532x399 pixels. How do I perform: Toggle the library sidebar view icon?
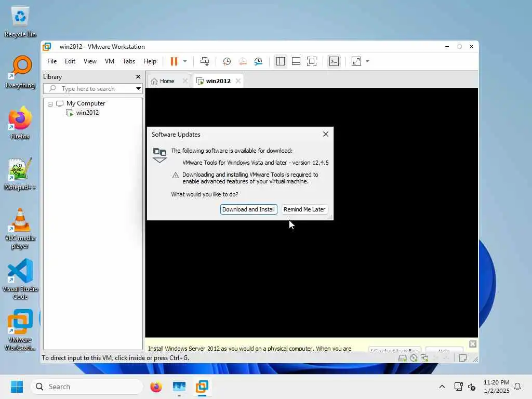point(280,61)
